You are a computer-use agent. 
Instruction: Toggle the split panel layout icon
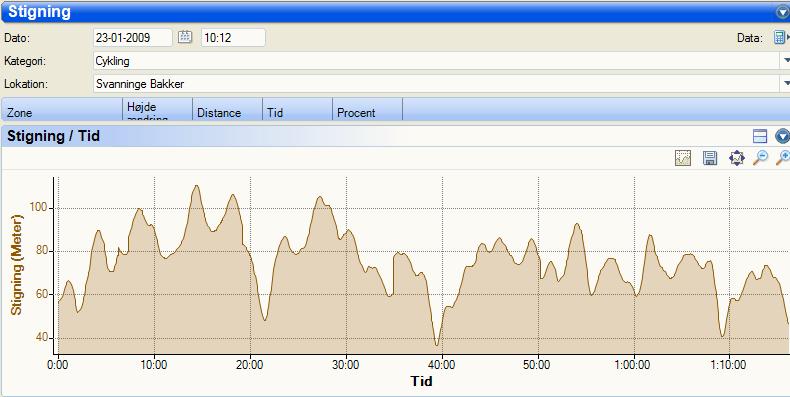coord(759,136)
